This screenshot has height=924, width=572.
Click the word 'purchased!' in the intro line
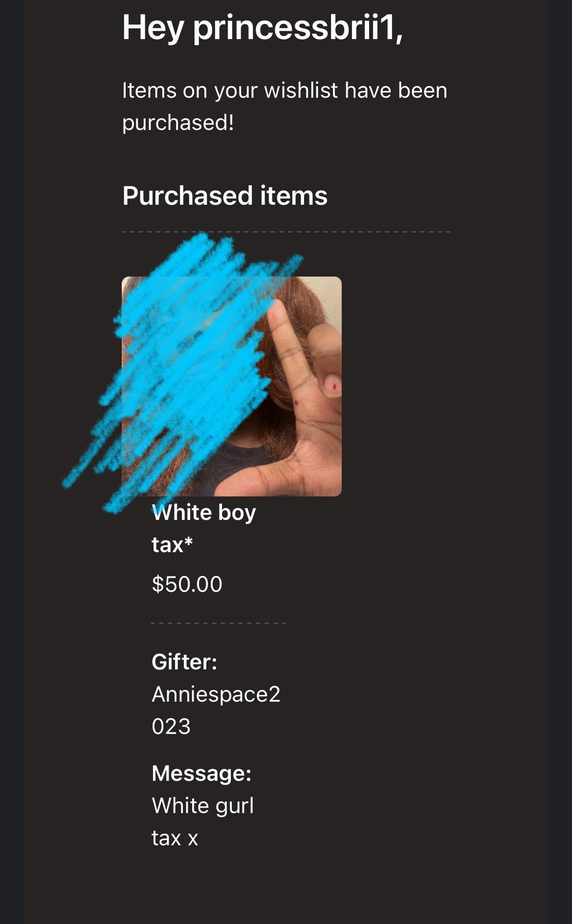click(x=178, y=123)
